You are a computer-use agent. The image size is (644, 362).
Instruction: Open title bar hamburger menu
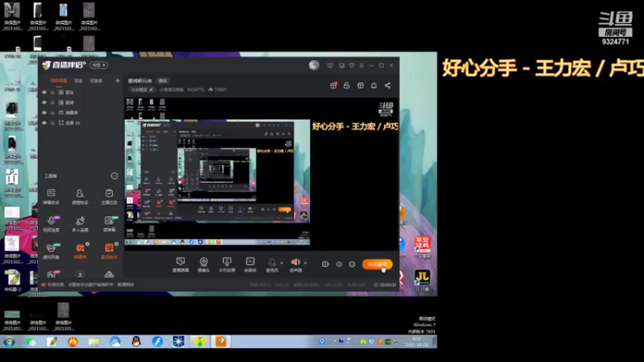point(361,65)
